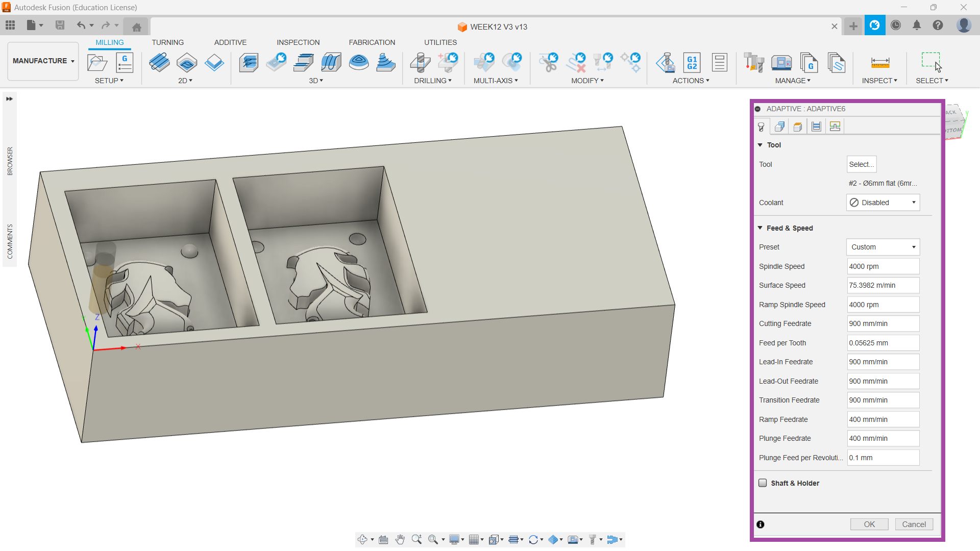980x551 pixels.
Task: Click the OK button
Action: coord(869,524)
